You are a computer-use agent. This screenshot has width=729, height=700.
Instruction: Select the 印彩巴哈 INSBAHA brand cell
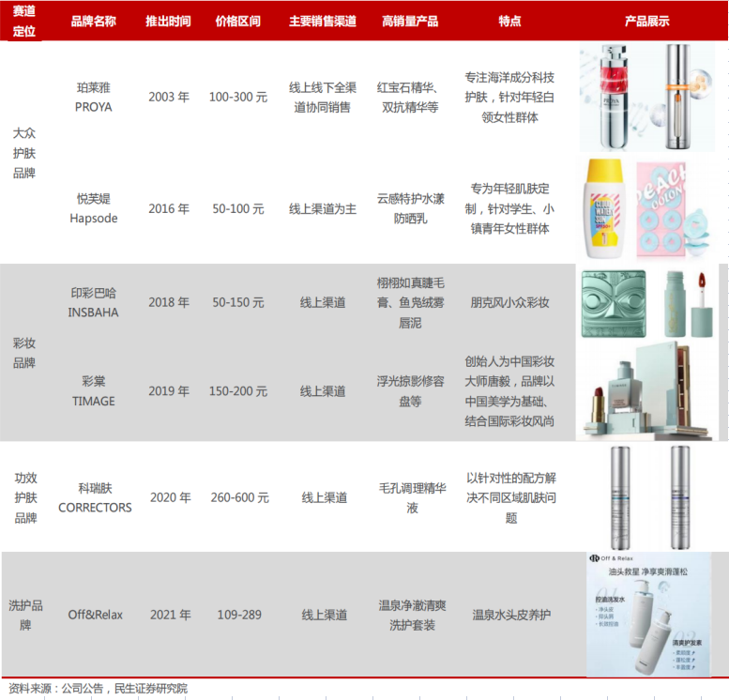94,302
